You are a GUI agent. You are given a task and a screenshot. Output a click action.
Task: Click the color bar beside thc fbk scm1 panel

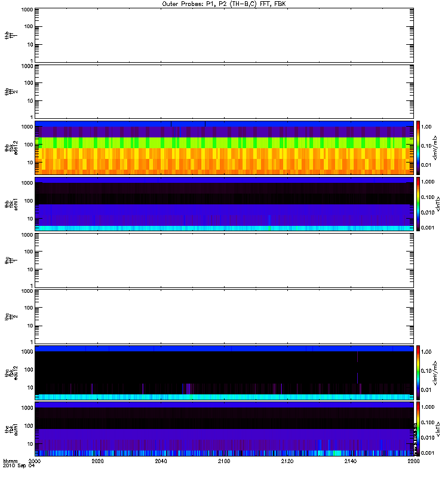coord(418,429)
